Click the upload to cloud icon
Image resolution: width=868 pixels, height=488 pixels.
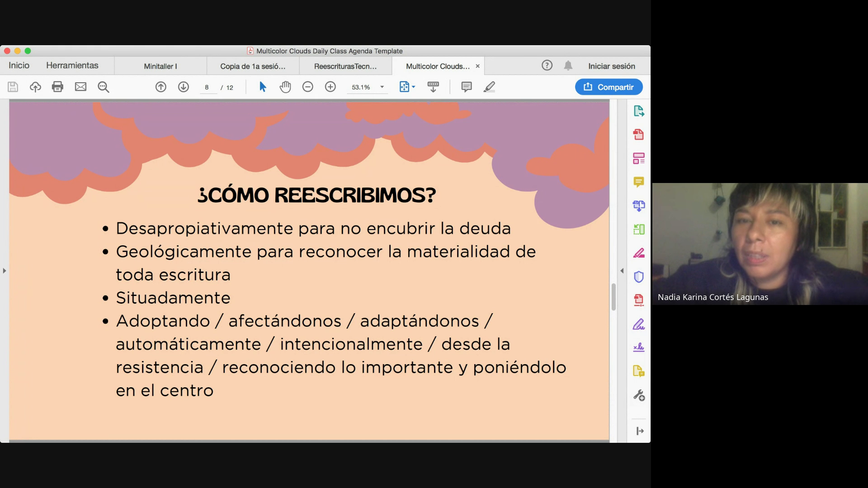35,87
